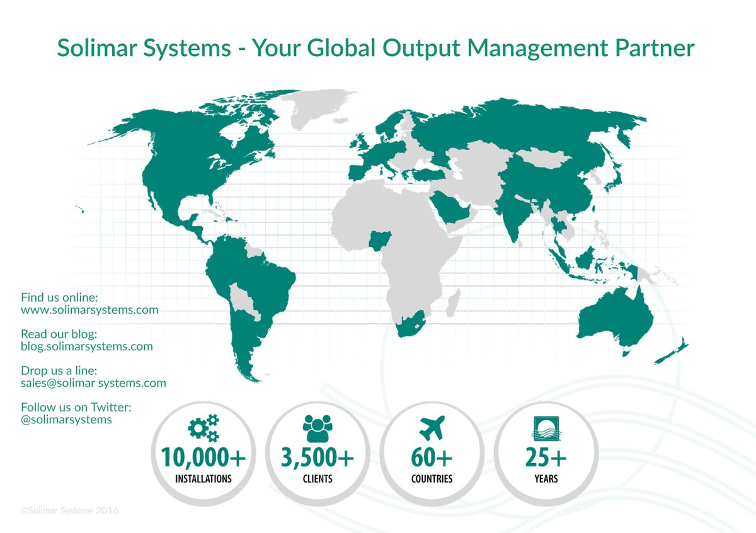This screenshot has height=533, width=756.
Task: Click the airplane icon above 60+ countries
Action: pyautogui.click(x=431, y=428)
